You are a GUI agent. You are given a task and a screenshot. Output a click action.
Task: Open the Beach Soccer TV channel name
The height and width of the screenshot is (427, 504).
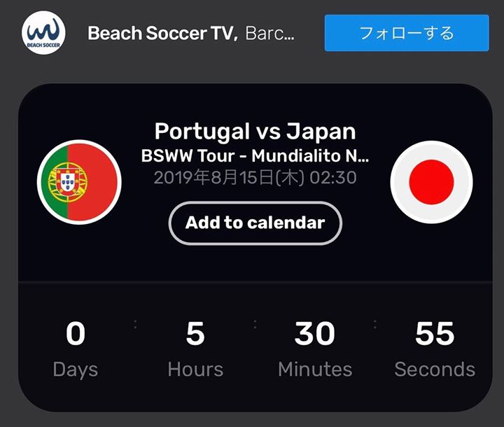[163, 33]
